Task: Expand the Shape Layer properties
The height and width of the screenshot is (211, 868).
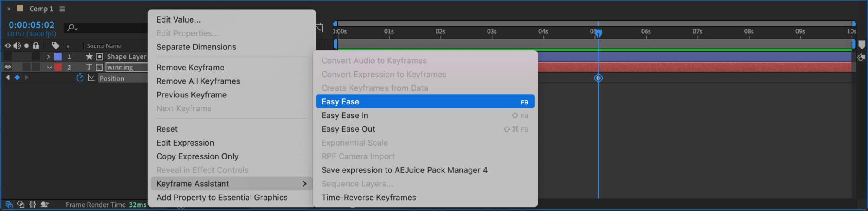Action: pyautogui.click(x=48, y=57)
